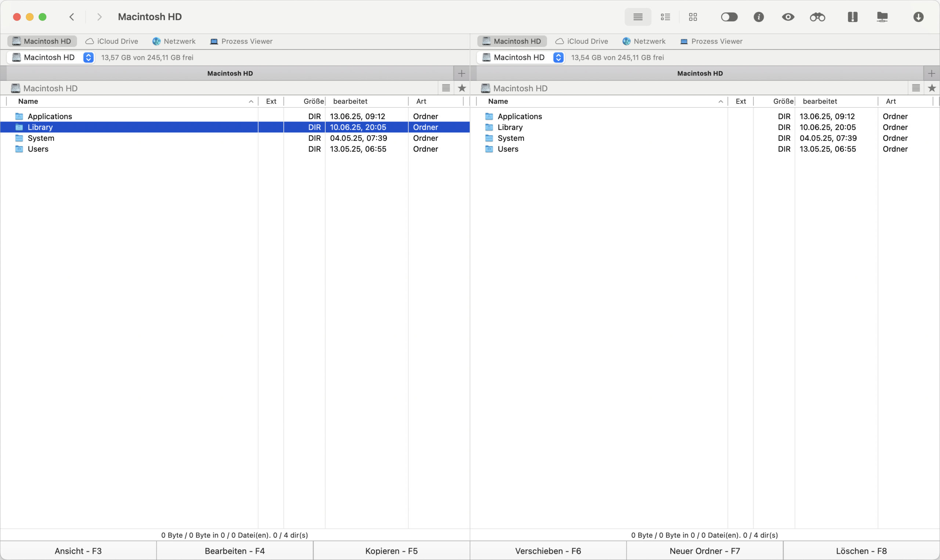Switch to icon grid view
This screenshot has width=940, height=560.
coord(693,17)
